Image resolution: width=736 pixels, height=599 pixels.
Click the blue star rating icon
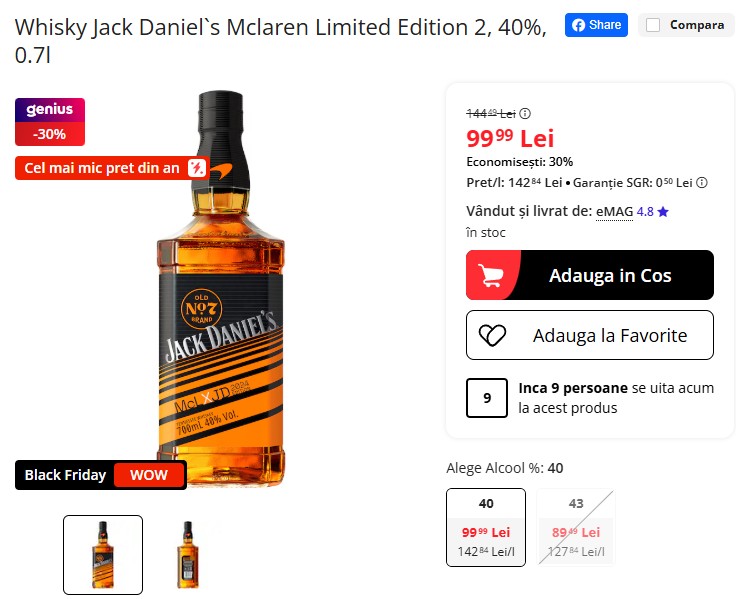click(x=663, y=212)
